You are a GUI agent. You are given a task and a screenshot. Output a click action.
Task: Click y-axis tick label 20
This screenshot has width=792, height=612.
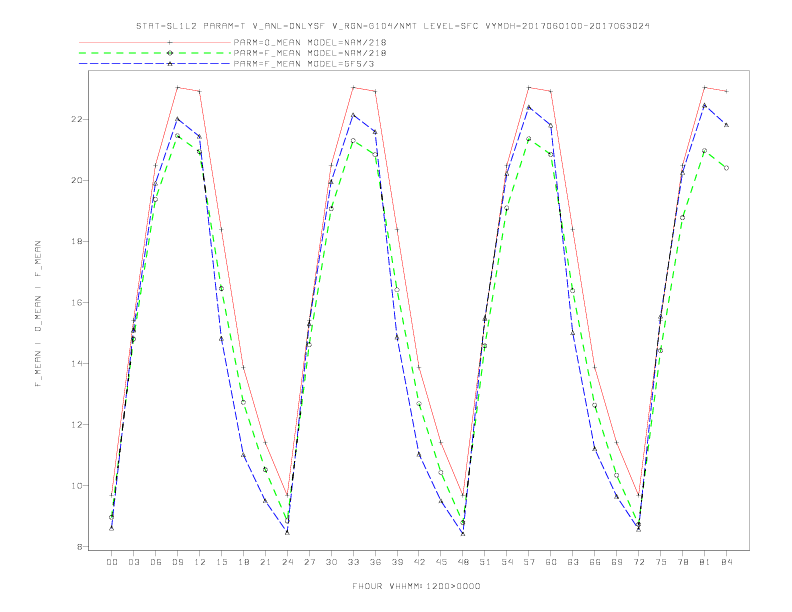(76, 180)
